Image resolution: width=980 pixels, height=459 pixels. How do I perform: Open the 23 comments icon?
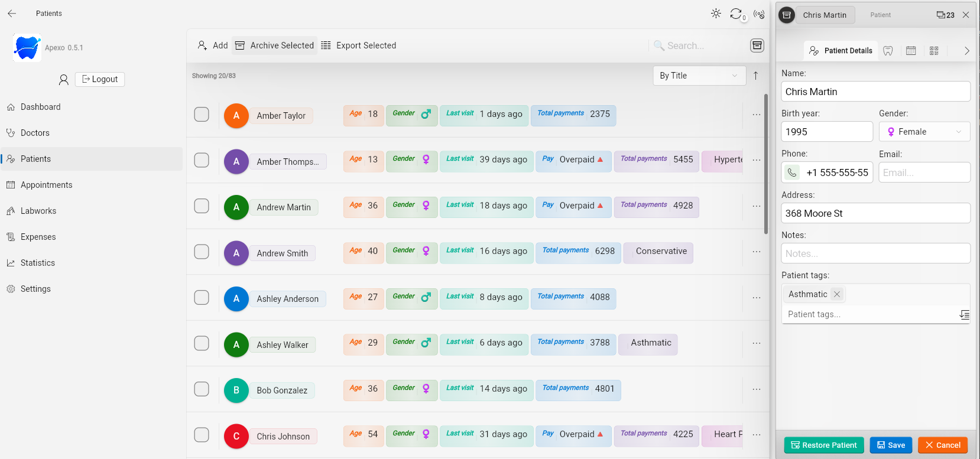pyautogui.click(x=945, y=15)
